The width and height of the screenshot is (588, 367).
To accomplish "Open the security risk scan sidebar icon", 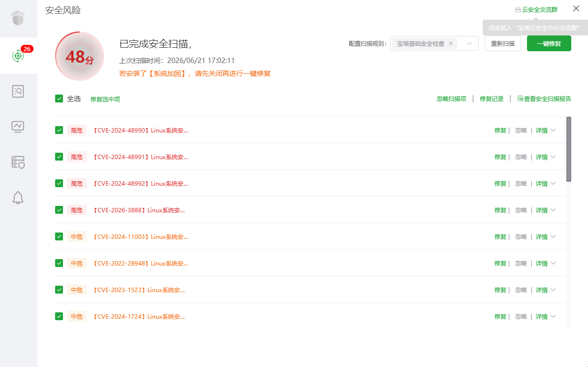I will pos(18,56).
